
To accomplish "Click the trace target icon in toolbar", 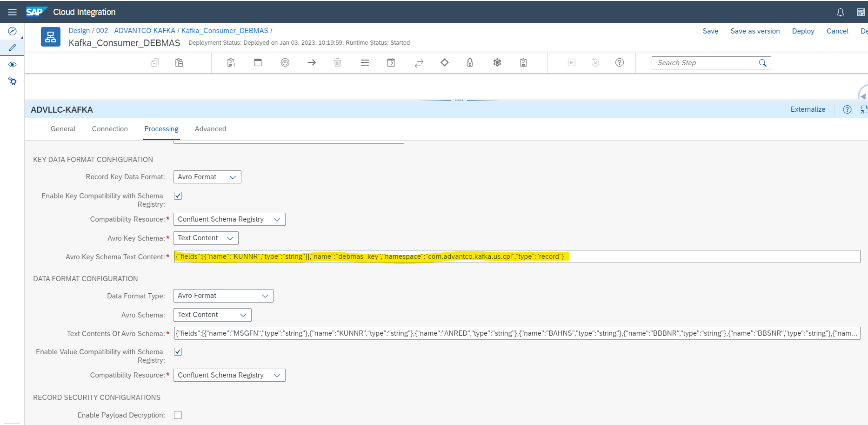I will coord(285,62).
